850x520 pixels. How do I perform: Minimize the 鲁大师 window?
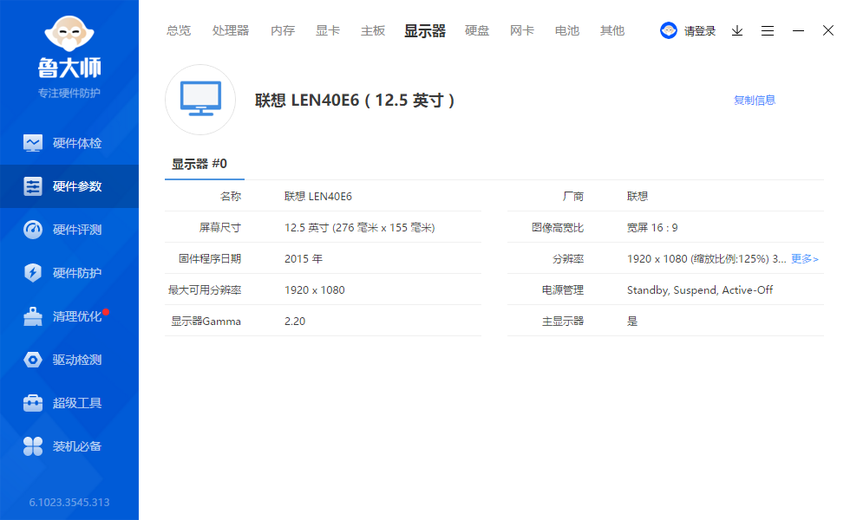(x=798, y=31)
